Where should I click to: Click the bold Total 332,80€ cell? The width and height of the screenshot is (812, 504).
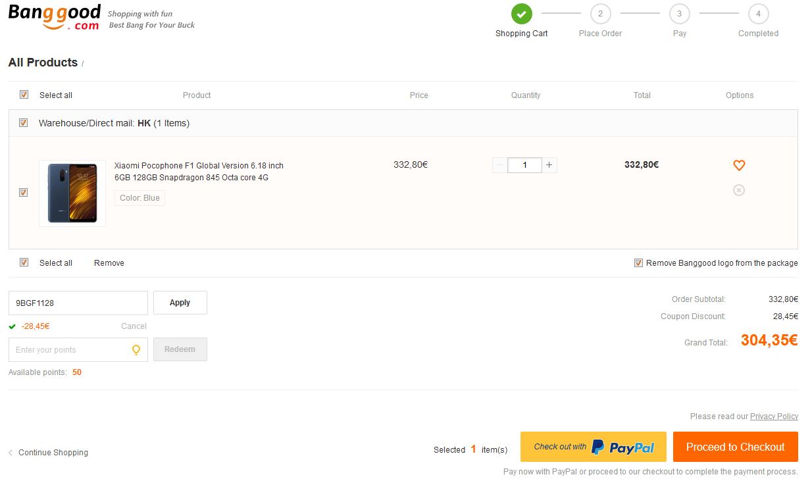tap(642, 165)
